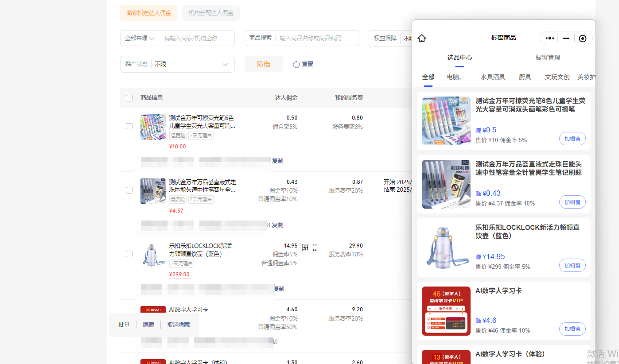Viewport: 619px width, 364px height.
Task: Toggle the select-all checkbox beside 商品信息
Action: click(129, 98)
